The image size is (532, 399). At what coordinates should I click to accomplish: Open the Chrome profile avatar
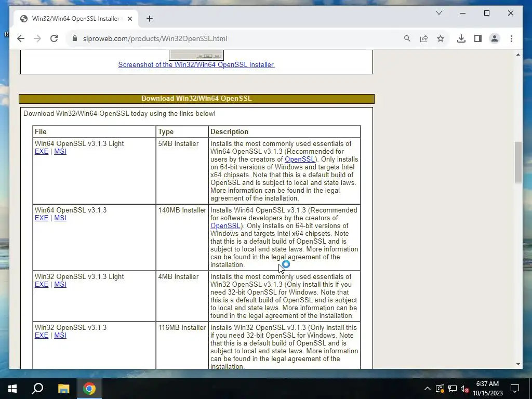click(495, 38)
